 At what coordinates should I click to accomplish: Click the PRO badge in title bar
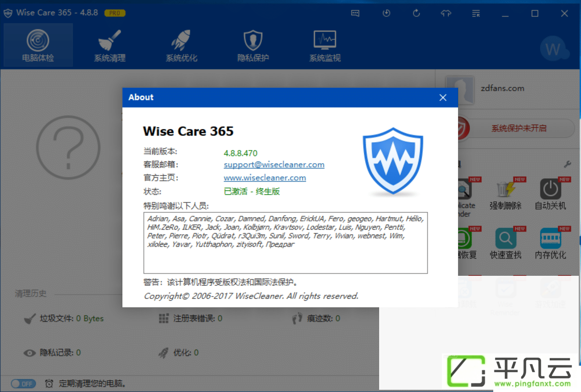[115, 13]
